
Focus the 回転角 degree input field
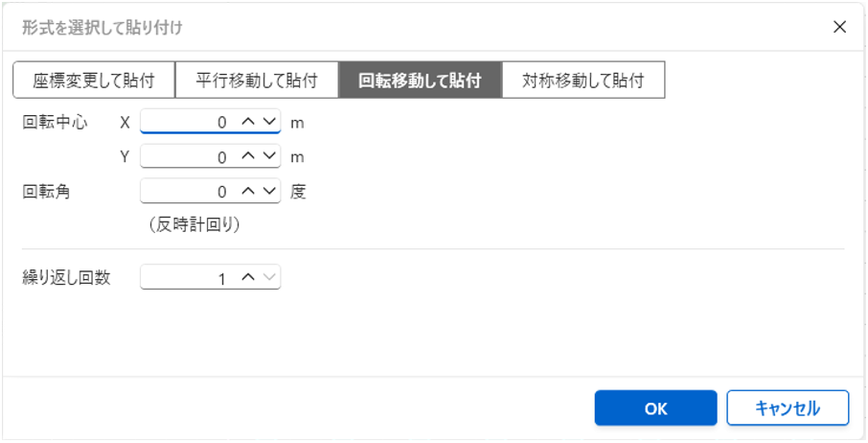click(187, 192)
